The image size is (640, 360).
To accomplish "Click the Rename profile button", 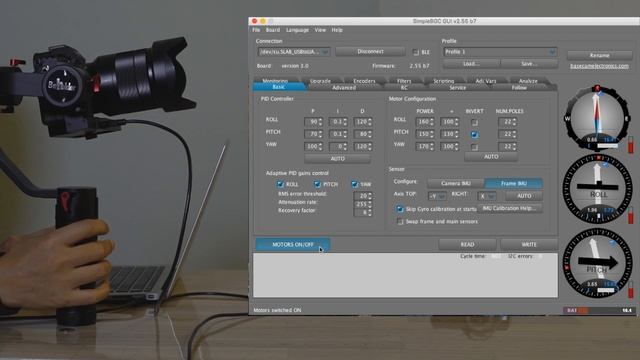I will pyautogui.click(x=599, y=55).
